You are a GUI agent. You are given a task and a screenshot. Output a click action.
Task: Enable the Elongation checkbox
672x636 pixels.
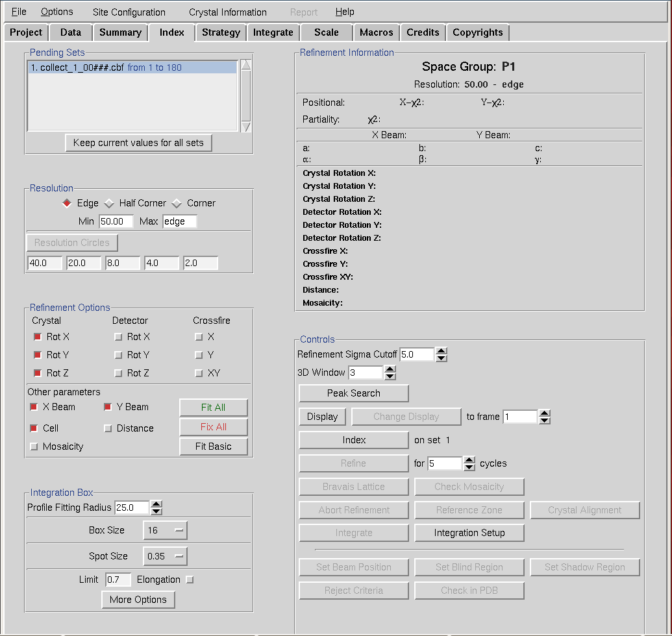[190, 580]
